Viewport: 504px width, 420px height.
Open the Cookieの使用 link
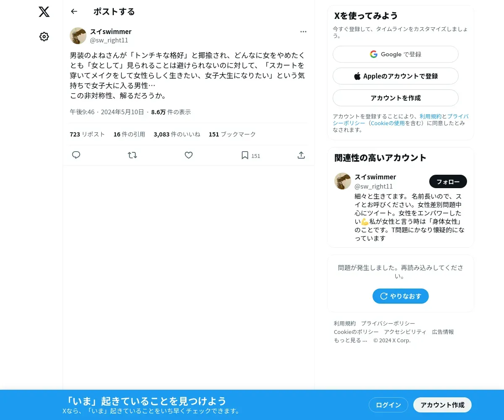pos(388,123)
